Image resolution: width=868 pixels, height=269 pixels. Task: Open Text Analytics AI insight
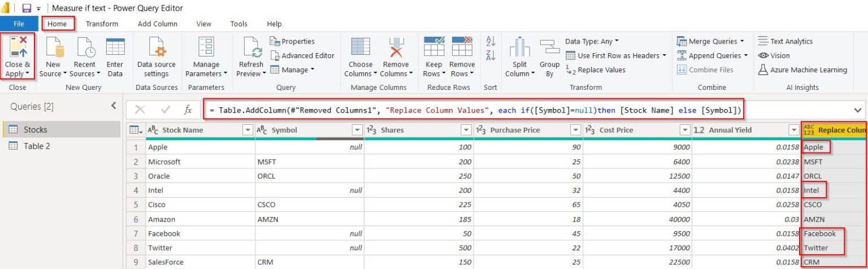[x=785, y=41]
